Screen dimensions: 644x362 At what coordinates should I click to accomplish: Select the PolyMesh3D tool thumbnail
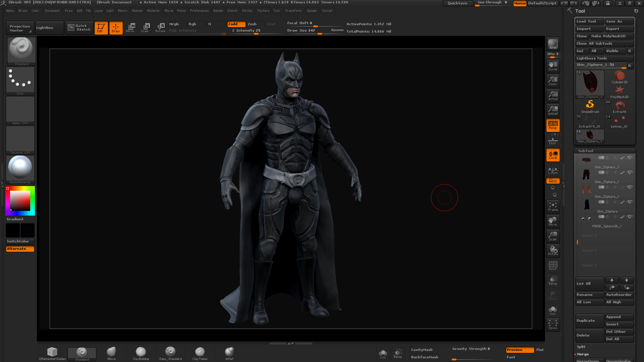[x=619, y=92]
